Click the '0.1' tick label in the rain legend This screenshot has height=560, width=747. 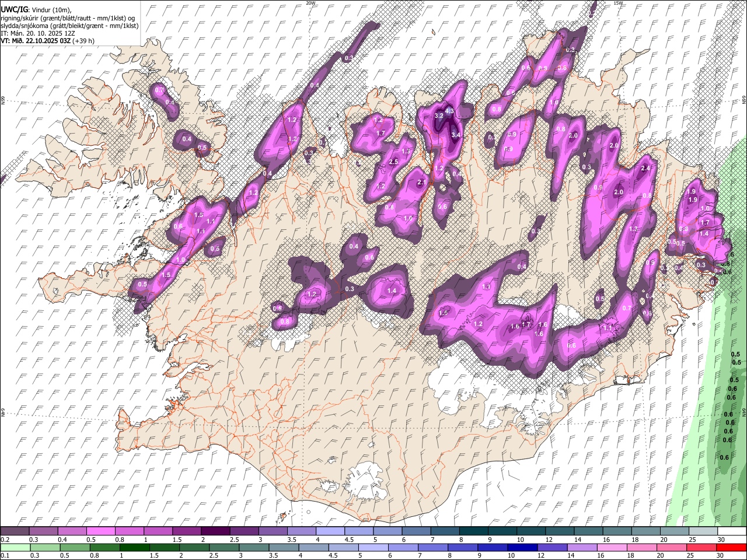(4, 555)
